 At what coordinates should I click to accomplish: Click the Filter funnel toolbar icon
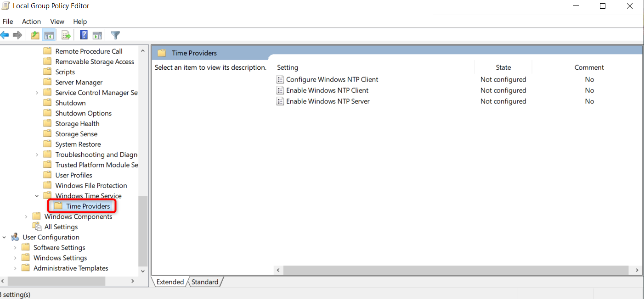pos(115,35)
